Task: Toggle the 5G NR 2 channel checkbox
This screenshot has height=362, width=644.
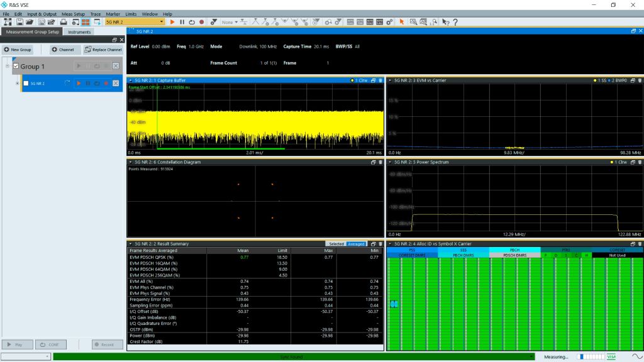Action: click(26, 83)
